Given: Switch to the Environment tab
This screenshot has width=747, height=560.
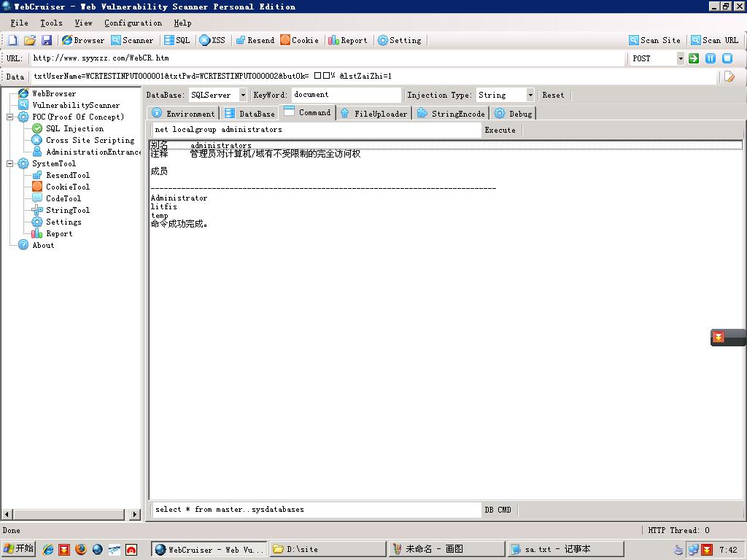Looking at the screenshot, I should (x=183, y=113).
